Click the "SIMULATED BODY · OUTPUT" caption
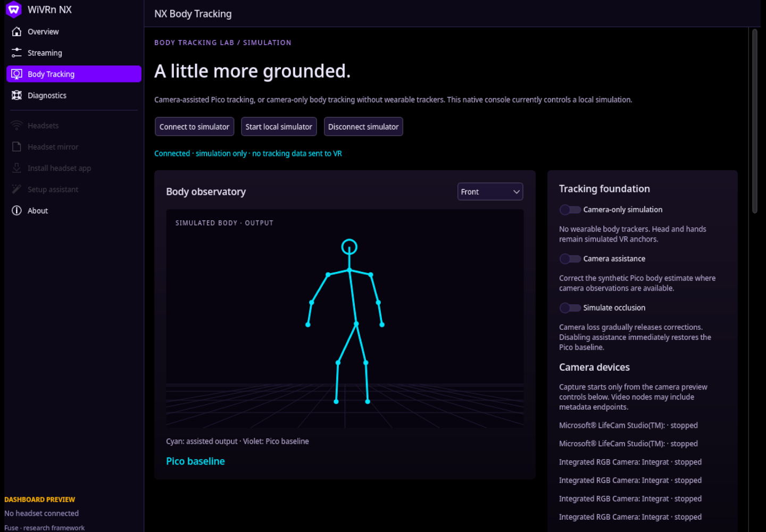This screenshot has width=766, height=532. pyautogui.click(x=224, y=223)
